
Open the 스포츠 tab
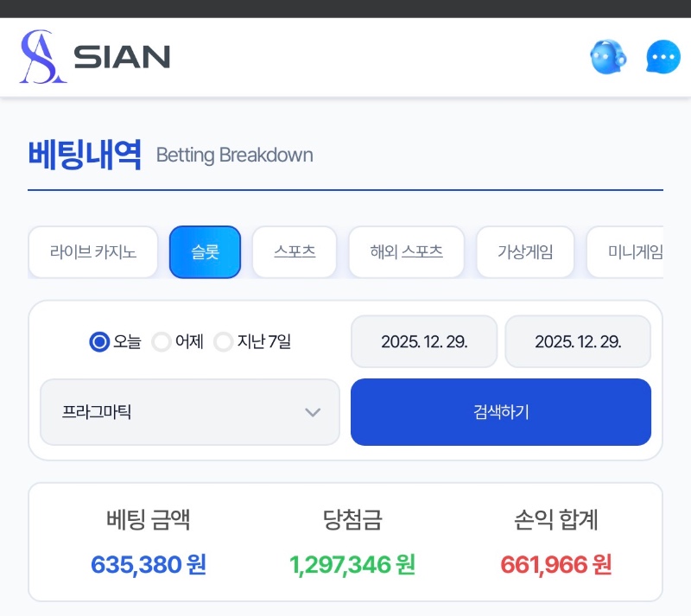point(295,252)
